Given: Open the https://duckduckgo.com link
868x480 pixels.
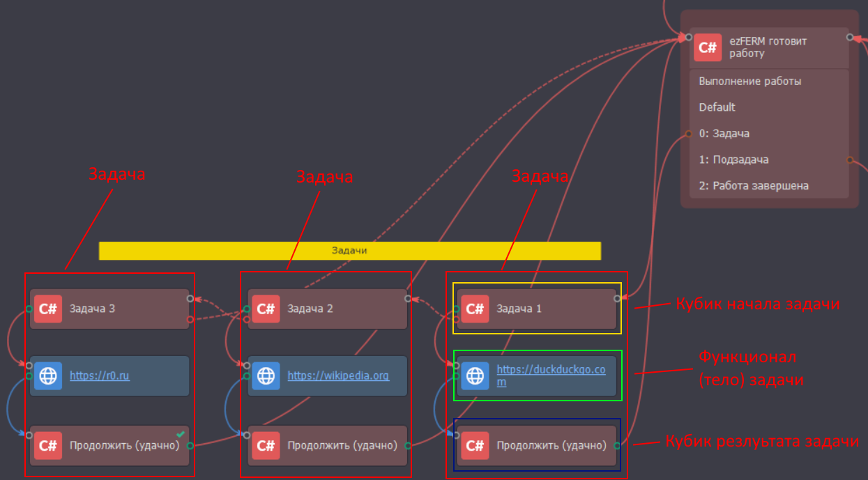Looking at the screenshot, I should [x=551, y=376].
